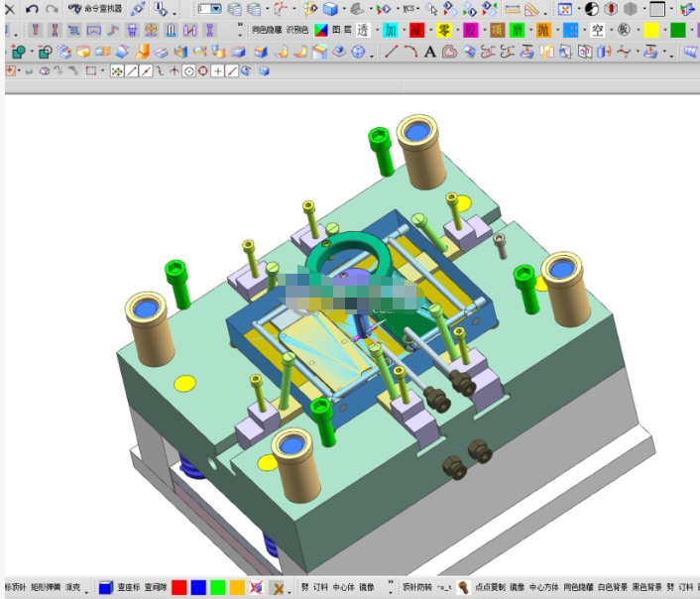The image size is (700, 599).
Task: Click the rectangle selection icon
Action: tap(90, 71)
